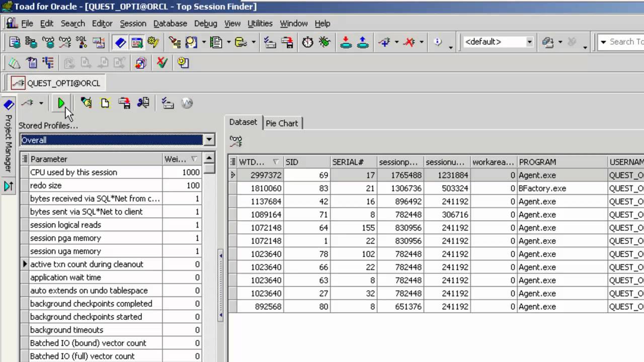Click the green bug debugger icon
644x362 pixels.
(x=325, y=42)
